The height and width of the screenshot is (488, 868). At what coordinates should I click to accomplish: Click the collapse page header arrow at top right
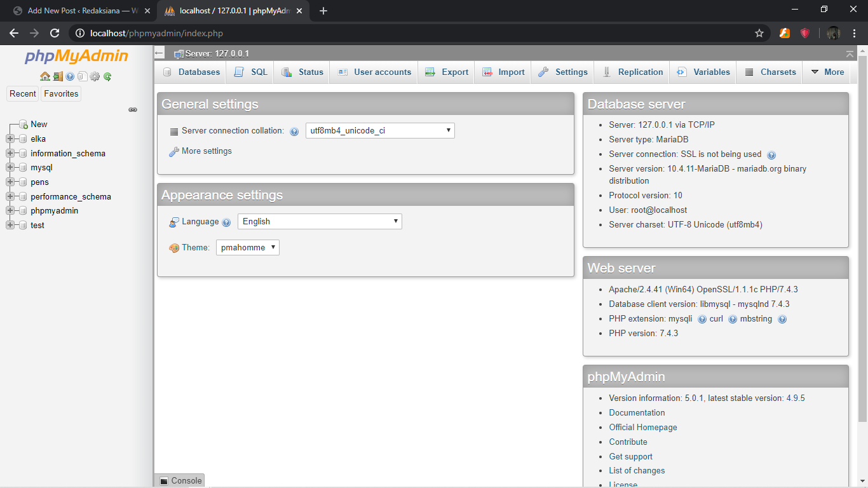(x=850, y=54)
